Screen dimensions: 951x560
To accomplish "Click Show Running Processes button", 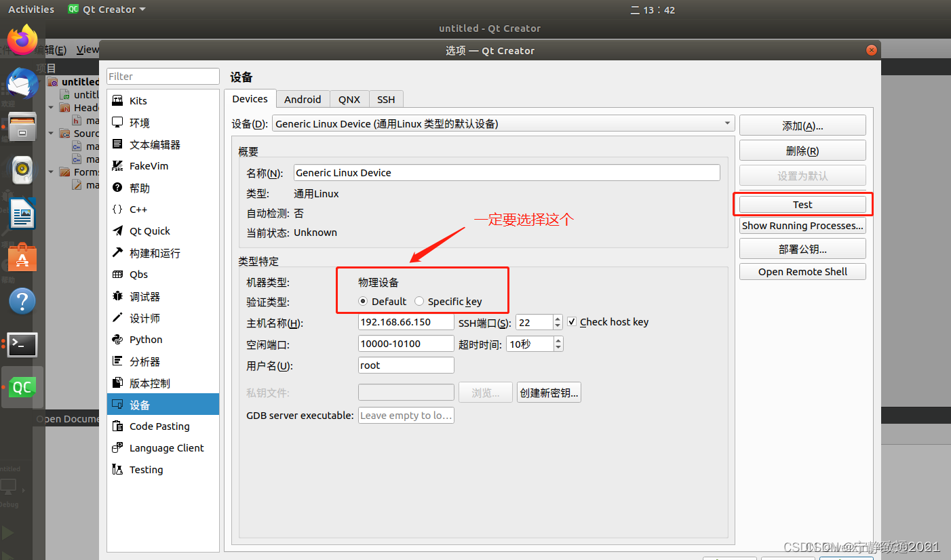I will (802, 226).
